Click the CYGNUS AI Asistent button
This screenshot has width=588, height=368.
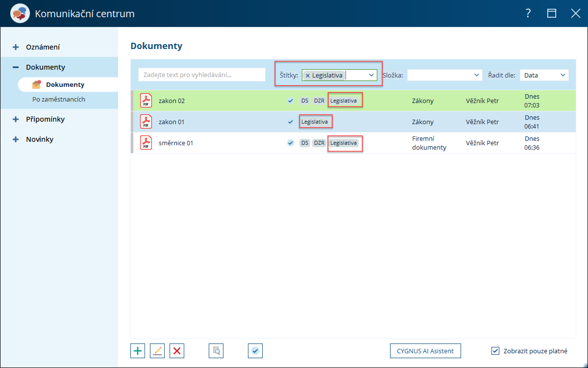tap(425, 351)
